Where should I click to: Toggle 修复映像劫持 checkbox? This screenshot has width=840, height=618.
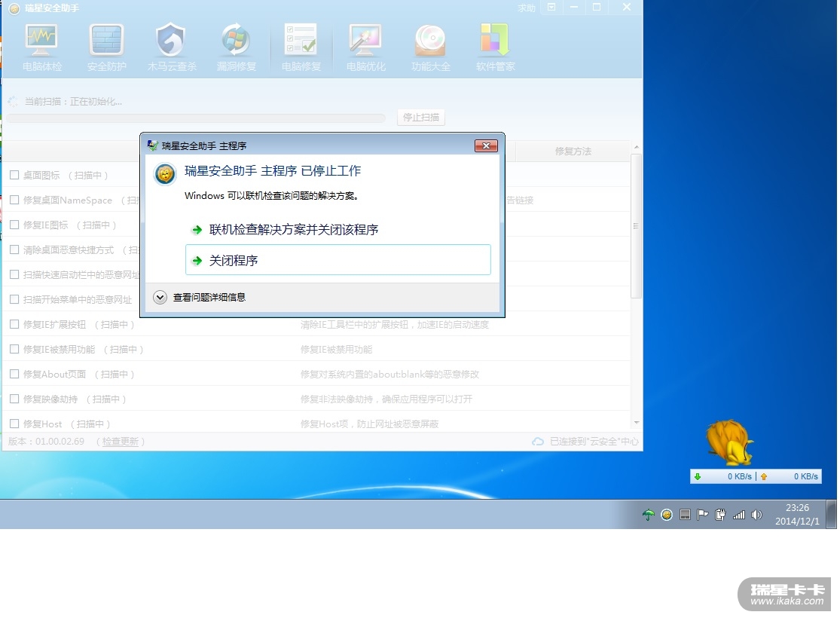(x=14, y=399)
